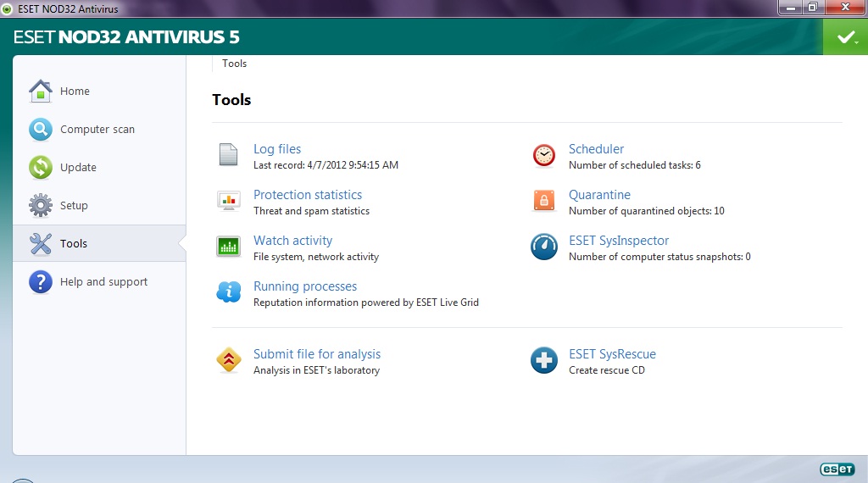
Task: Click the Setup gear icon
Action: [41, 205]
